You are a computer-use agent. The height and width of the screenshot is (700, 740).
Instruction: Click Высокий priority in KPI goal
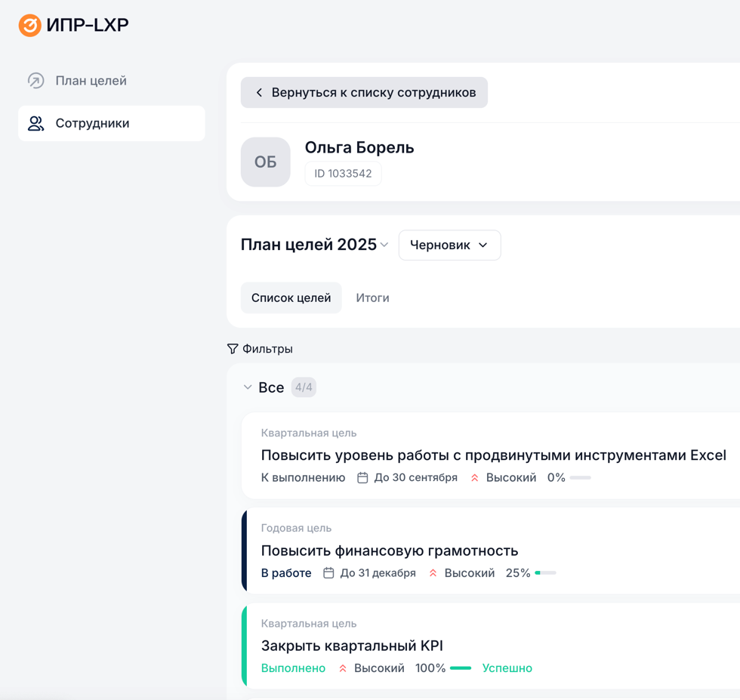coord(379,668)
